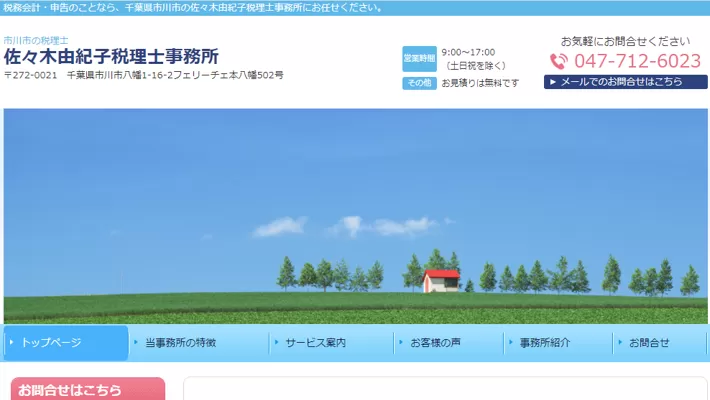Click the arrow icon before お問合せ in navigation
The image size is (710, 400).
point(619,342)
